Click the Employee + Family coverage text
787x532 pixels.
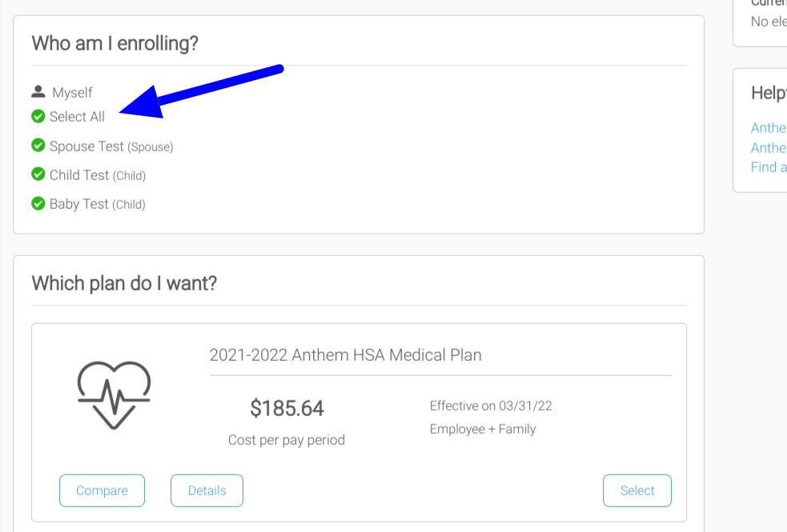click(x=483, y=429)
